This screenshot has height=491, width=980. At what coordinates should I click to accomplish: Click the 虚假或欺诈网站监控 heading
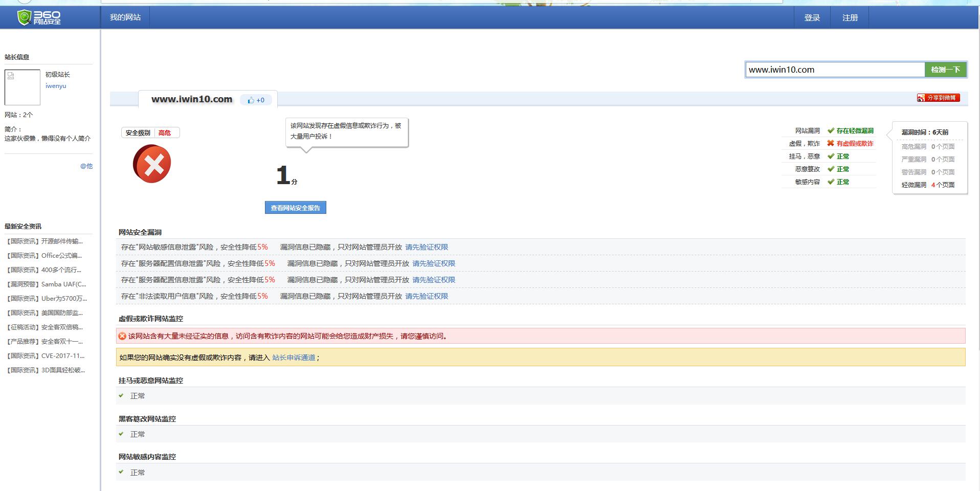pyautogui.click(x=151, y=319)
